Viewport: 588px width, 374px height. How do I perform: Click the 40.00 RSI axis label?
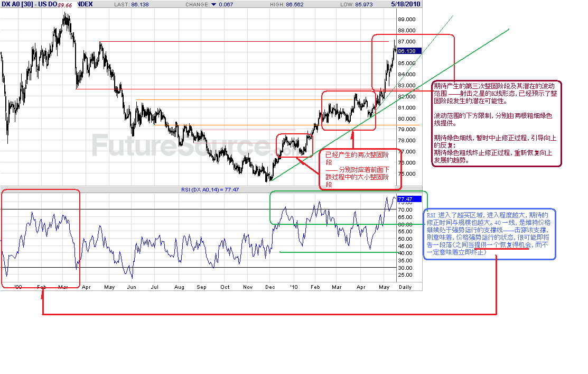[405, 253]
